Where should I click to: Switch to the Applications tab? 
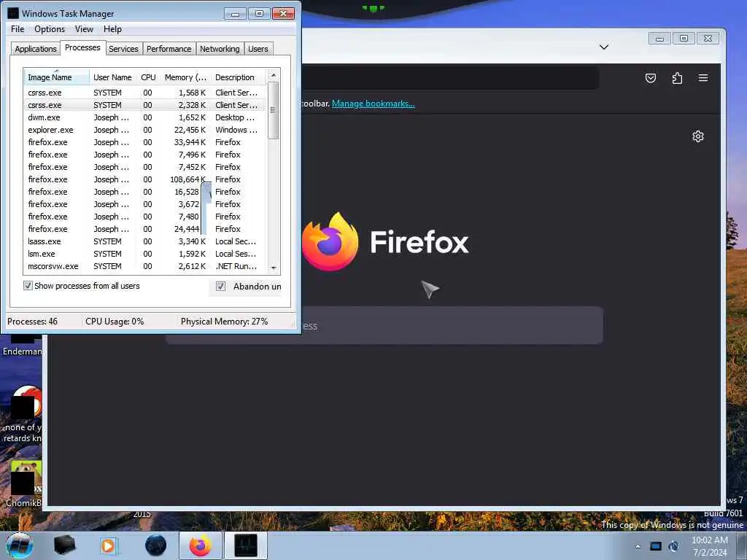[36, 49]
